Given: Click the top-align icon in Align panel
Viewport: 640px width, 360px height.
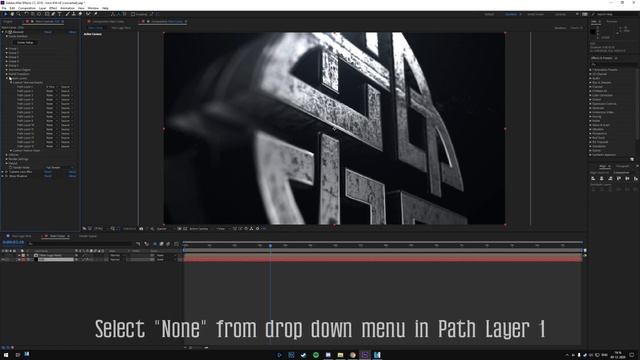Looking at the screenshot, I should click(x=619, y=178).
